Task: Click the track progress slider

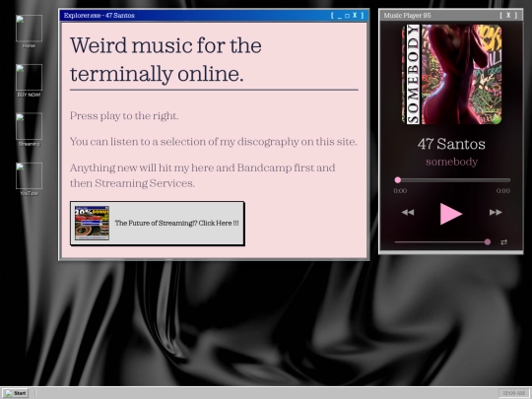Action: point(452,180)
